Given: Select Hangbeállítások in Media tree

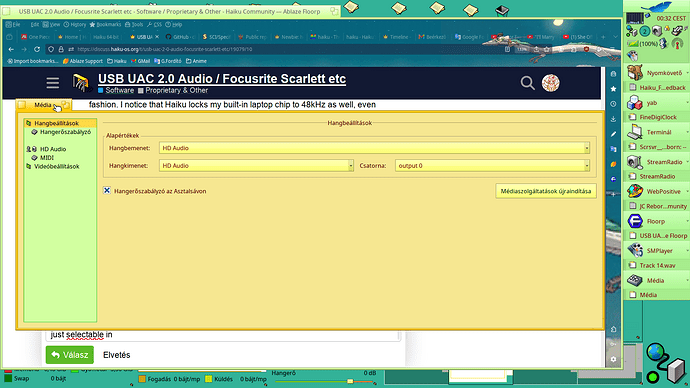Looking at the screenshot, I should pos(56,123).
